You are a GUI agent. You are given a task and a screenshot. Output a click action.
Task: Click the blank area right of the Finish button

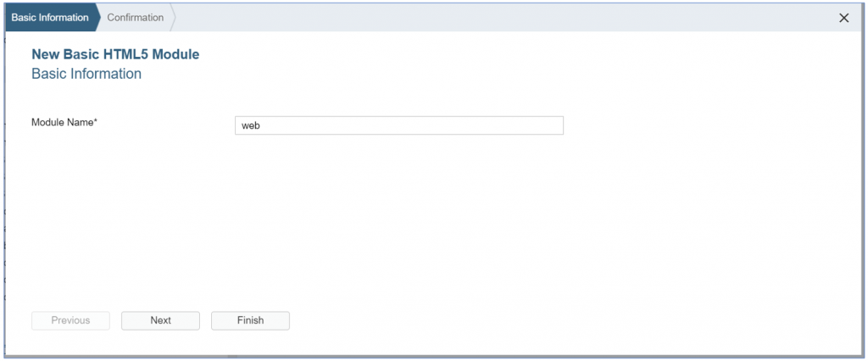[554, 320]
